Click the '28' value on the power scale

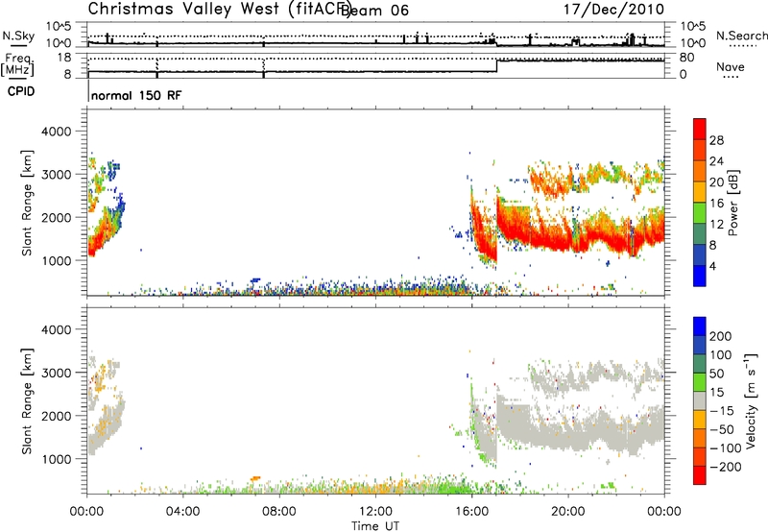pyautogui.click(x=716, y=140)
